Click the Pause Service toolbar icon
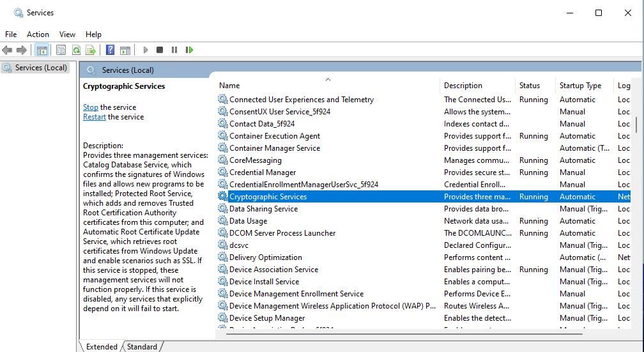Image resolution: width=644 pixels, height=352 pixels. tap(174, 50)
